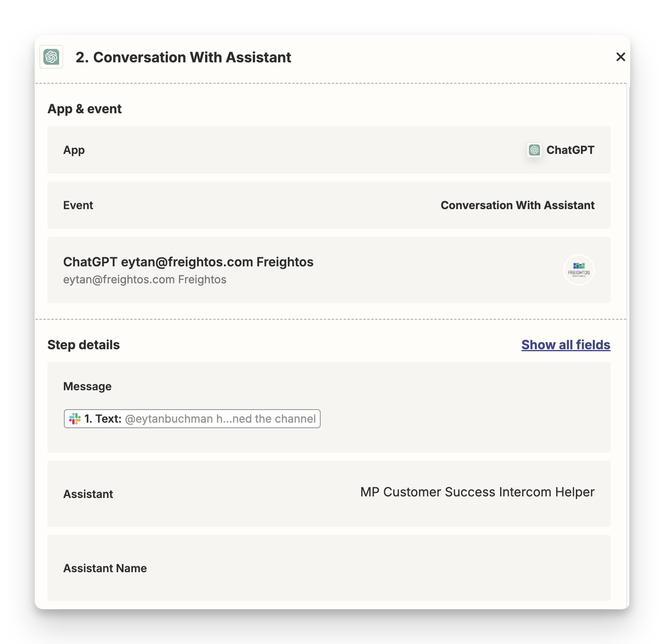Click the 1. Text Slack message pill
Image resolution: width=665 pixels, height=644 pixels.
(192, 419)
